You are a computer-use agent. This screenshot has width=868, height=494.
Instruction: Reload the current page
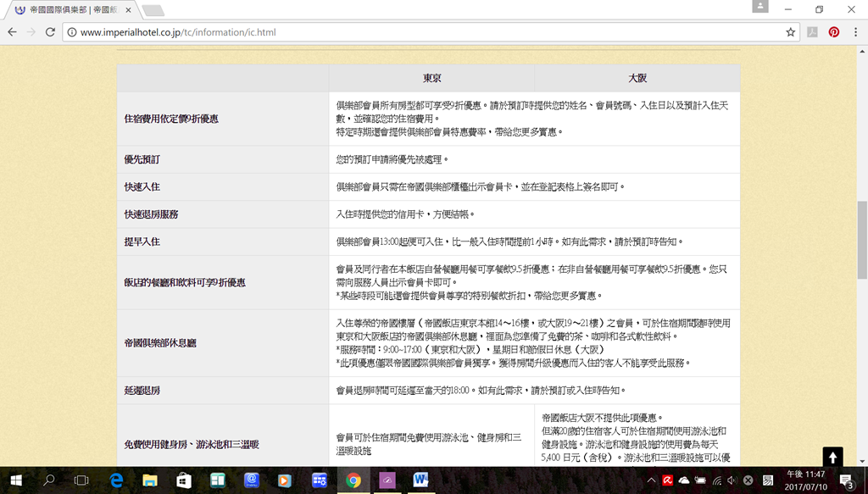50,32
